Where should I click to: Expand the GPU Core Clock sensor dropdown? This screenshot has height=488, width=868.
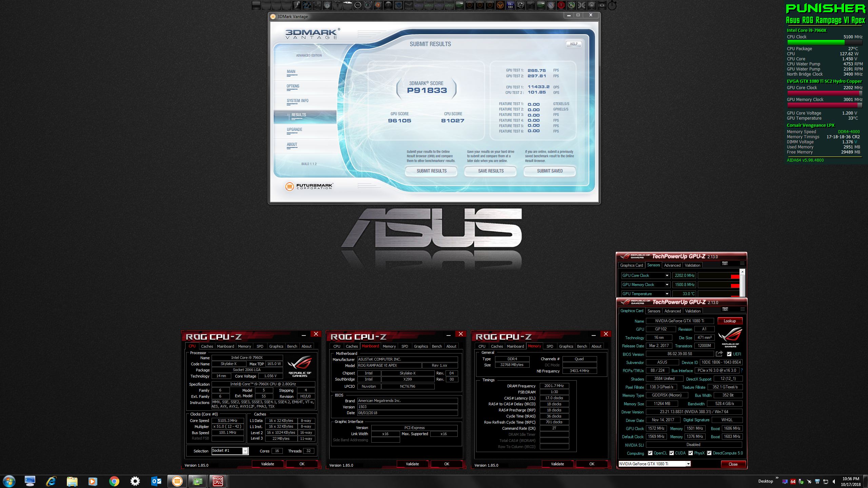click(x=667, y=276)
